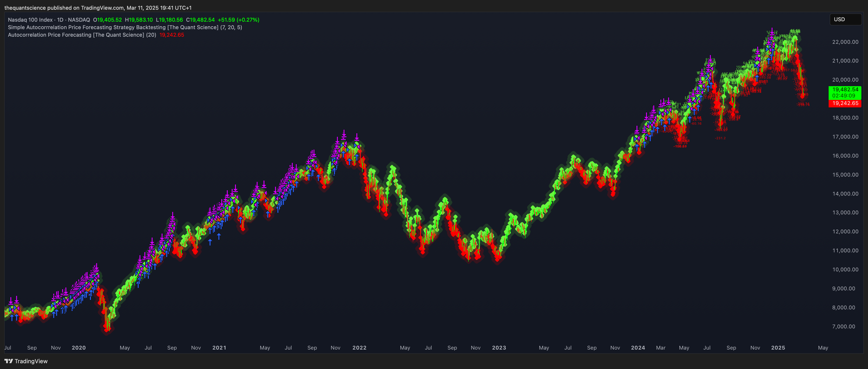
Task: Click the 2025 label on time axis
Action: [x=778, y=348]
